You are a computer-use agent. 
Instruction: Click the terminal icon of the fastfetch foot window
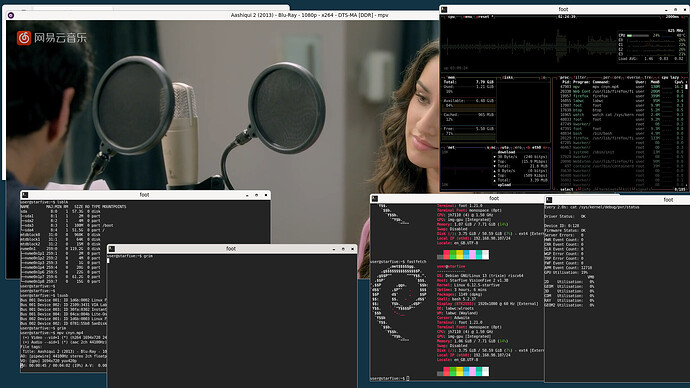pyautogui.click(x=375, y=199)
